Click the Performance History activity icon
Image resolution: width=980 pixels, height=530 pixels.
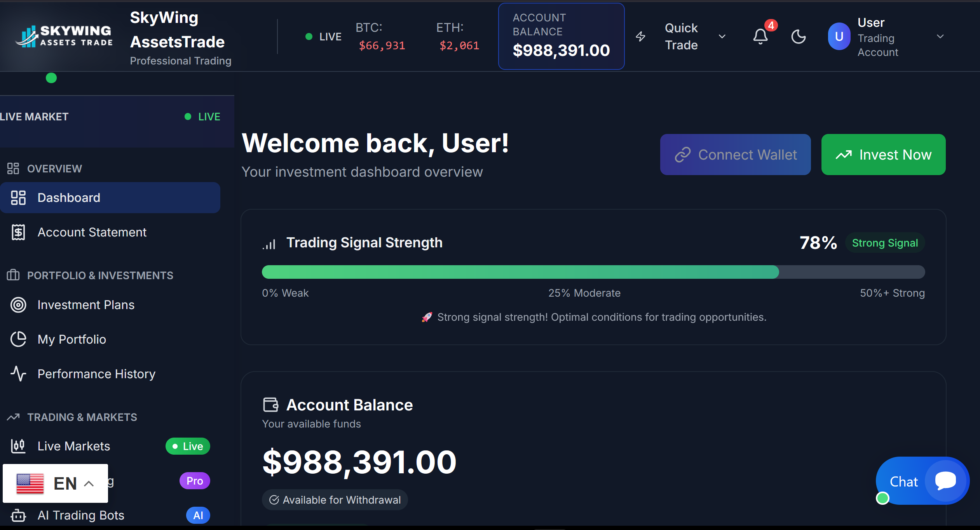coord(18,374)
